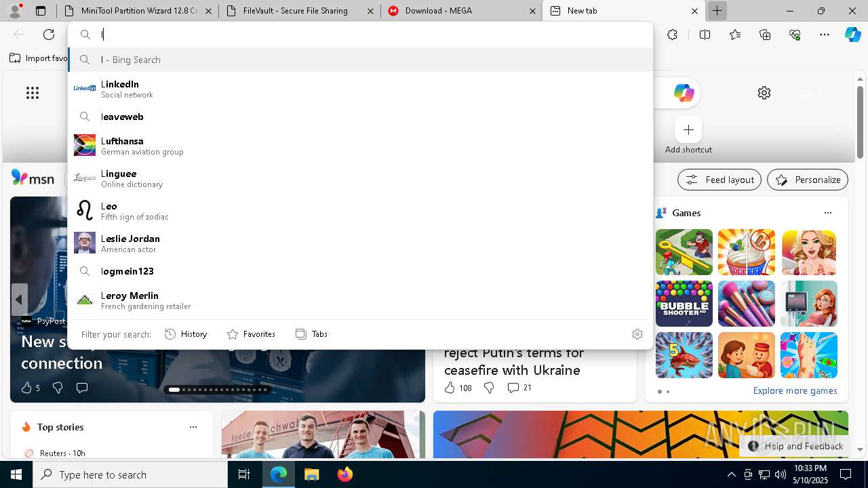
Task: Open Windows Start menu
Action: (16, 474)
